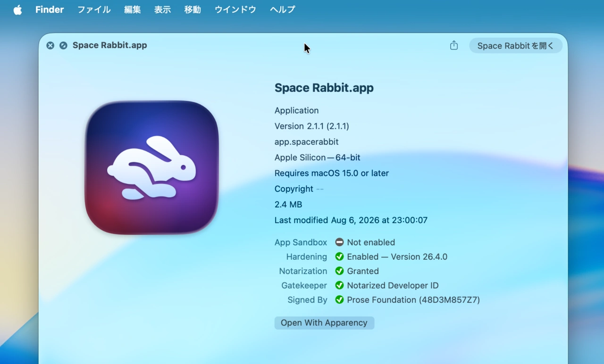Open the Apple menu

17,9
